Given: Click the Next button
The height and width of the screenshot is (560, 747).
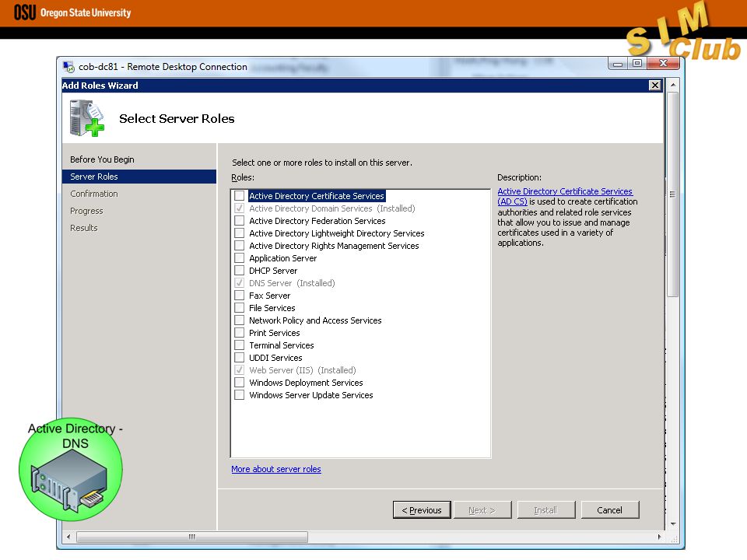Looking at the screenshot, I should point(482,510).
